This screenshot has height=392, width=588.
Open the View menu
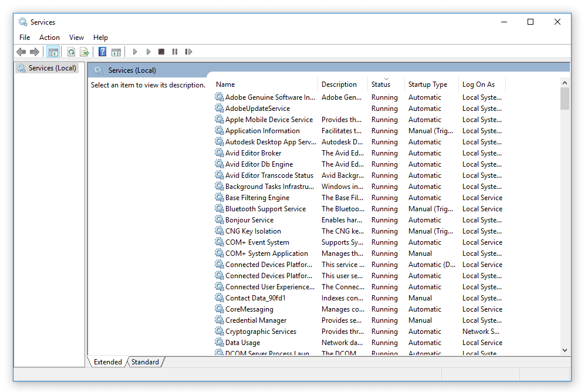pos(76,37)
